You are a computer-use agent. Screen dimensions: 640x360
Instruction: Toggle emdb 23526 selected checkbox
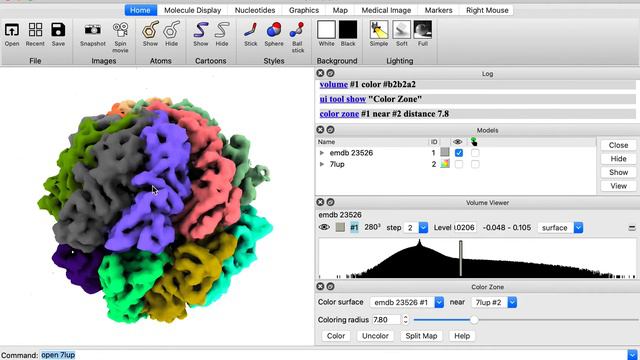coord(475,153)
